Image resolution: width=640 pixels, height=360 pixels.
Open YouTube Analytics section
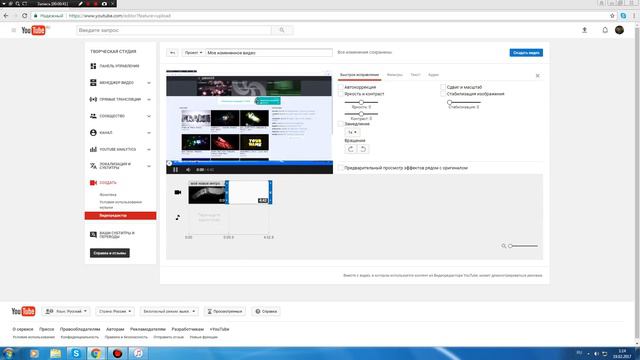pos(113,150)
